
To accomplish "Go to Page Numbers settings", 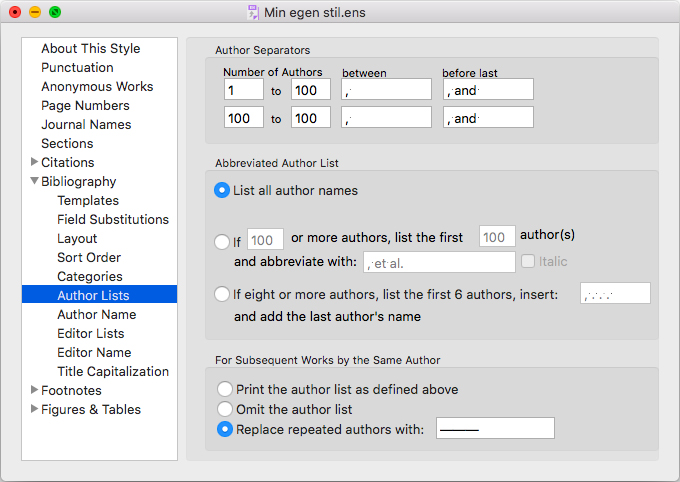I will coord(85,105).
